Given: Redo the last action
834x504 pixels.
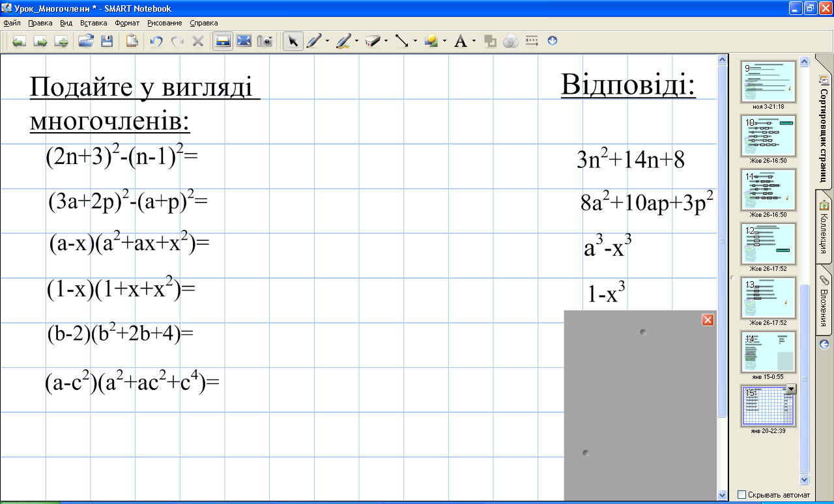Looking at the screenshot, I should tap(177, 42).
